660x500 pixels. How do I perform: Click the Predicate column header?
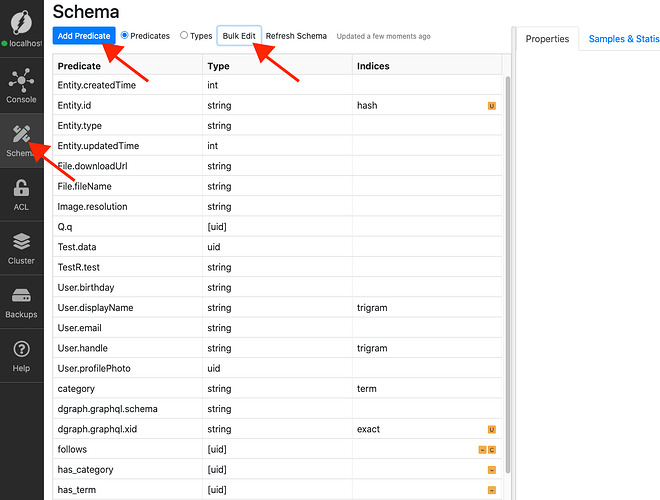pos(128,66)
